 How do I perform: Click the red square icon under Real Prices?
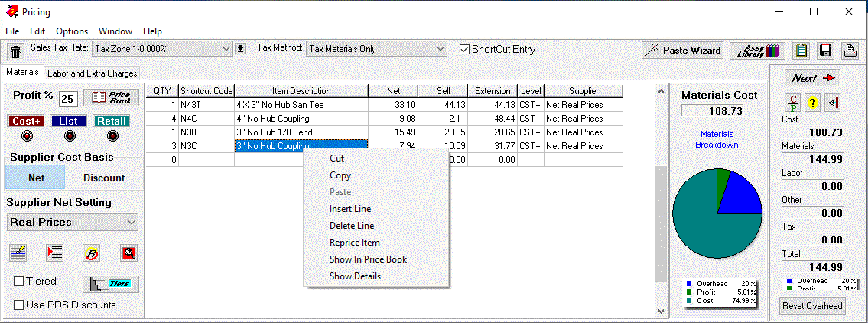(129, 253)
